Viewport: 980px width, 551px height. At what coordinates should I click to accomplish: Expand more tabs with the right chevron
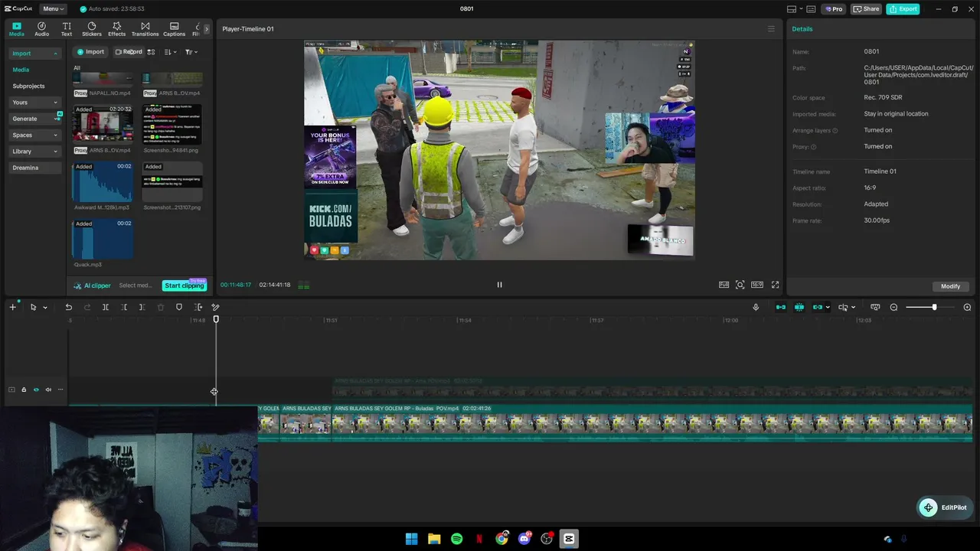[206, 29]
